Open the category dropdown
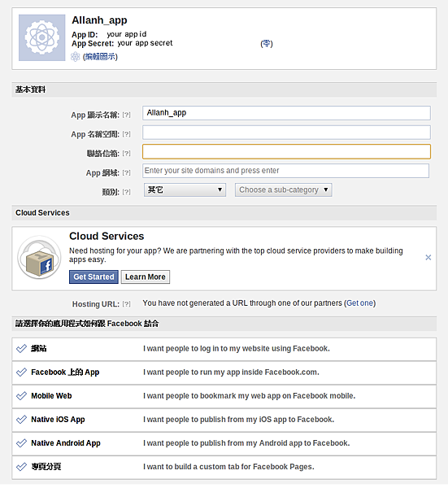 click(x=185, y=190)
